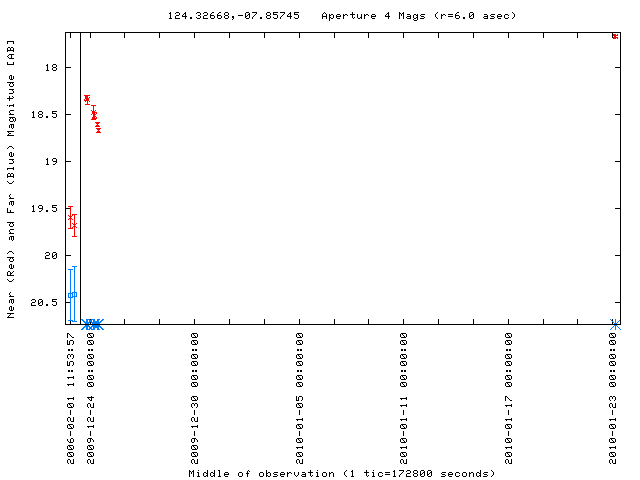
Task: Click the x-axis date 2010-01-05 00:00:00
Action: [300, 398]
